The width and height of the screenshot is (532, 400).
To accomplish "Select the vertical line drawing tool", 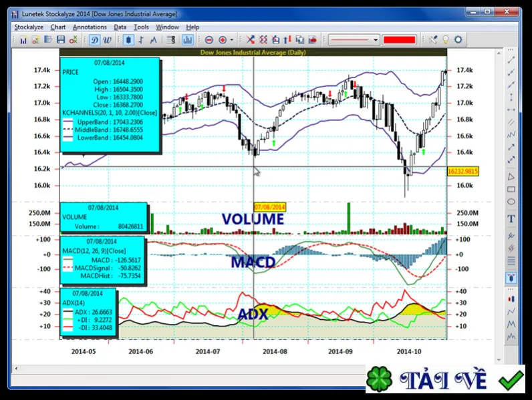I will (x=511, y=97).
